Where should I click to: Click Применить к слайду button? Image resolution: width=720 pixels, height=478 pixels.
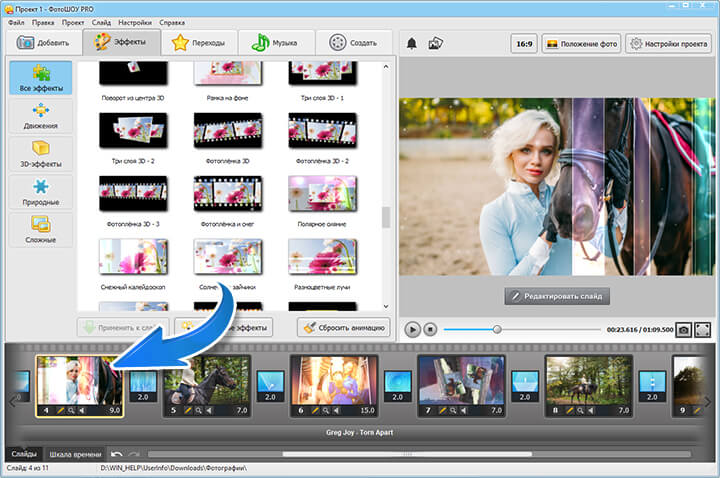pos(123,328)
